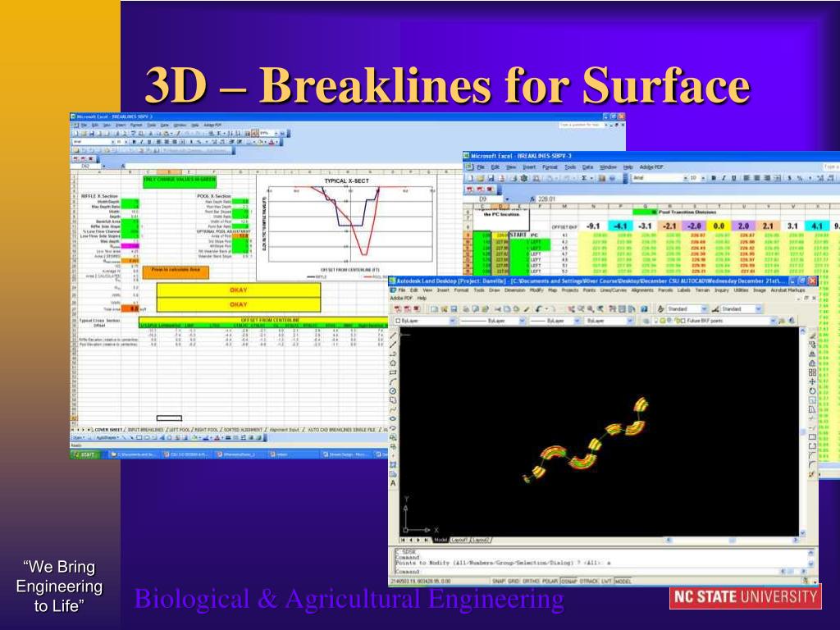Select yellow 0.0 offset header cell
The image size is (840, 630).
tap(719, 226)
